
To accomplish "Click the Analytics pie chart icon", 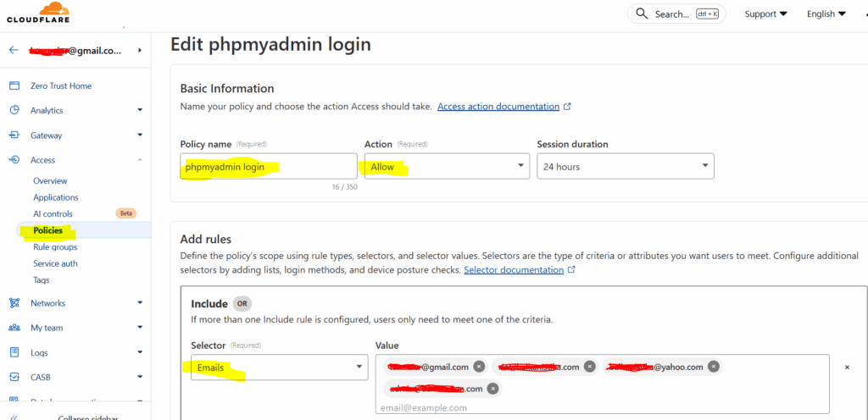I will coord(14,110).
